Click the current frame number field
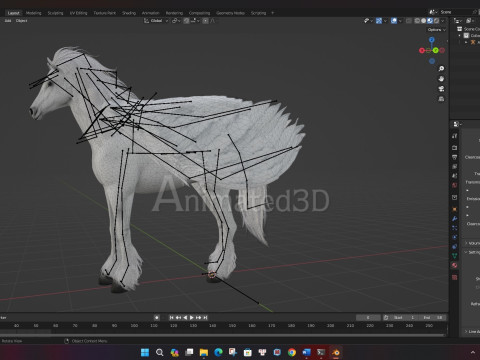Viewport: 480px width, 360px height. point(368,318)
